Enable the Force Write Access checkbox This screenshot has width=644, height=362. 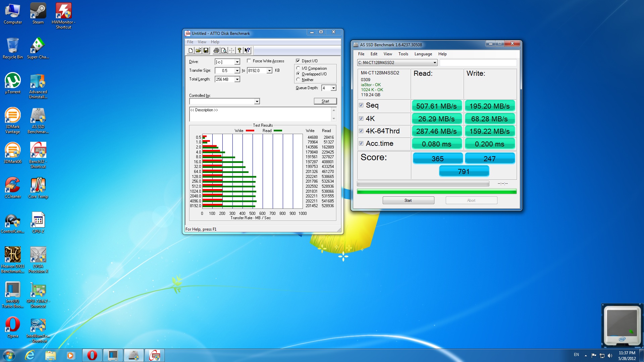click(x=249, y=61)
